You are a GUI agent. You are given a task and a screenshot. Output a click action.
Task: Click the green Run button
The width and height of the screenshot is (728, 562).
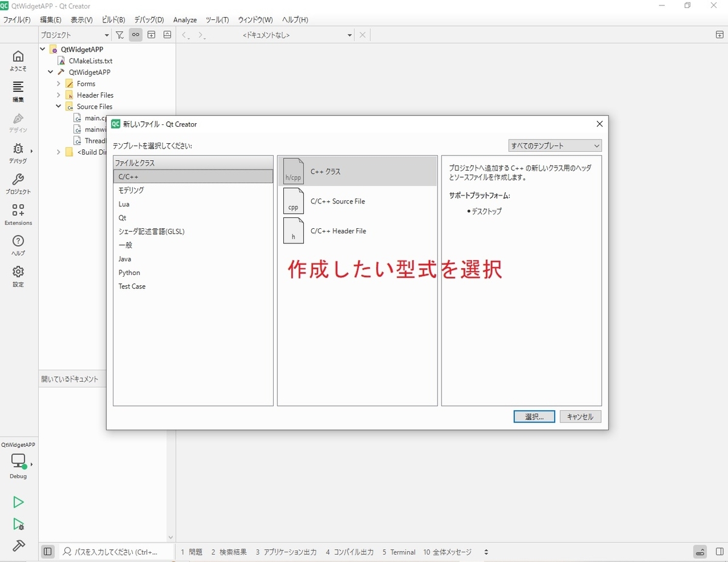click(x=18, y=503)
